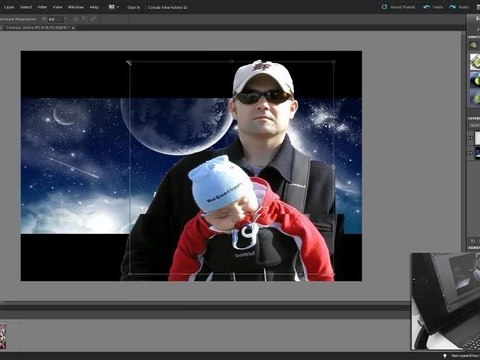Open the Filter menu
Image resolution: width=480 pixels, height=360 pixels.
coord(42,7)
